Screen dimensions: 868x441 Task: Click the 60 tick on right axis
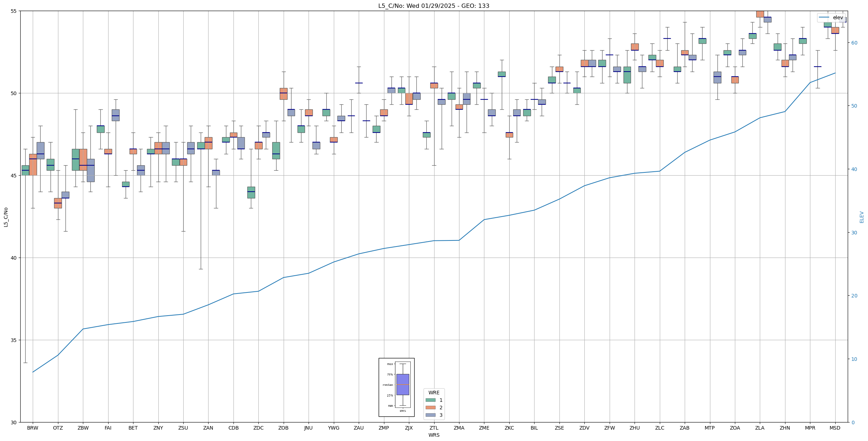(x=854, y=43)
